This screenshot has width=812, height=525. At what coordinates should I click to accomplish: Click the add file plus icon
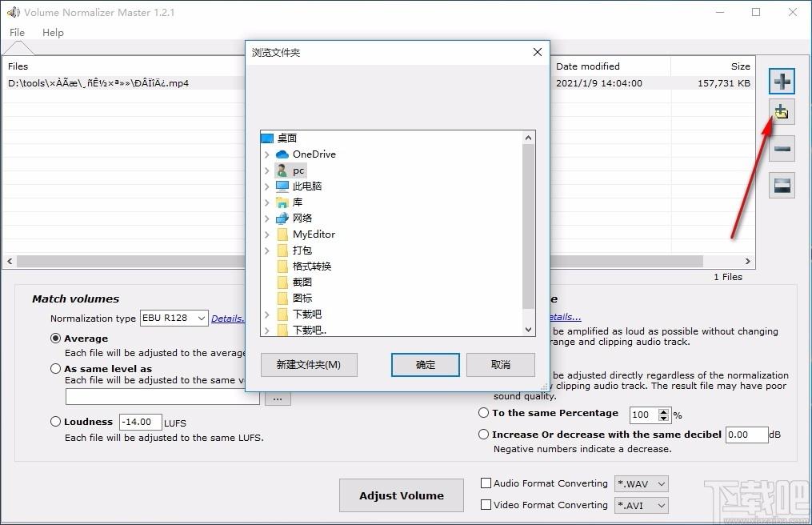782,82
